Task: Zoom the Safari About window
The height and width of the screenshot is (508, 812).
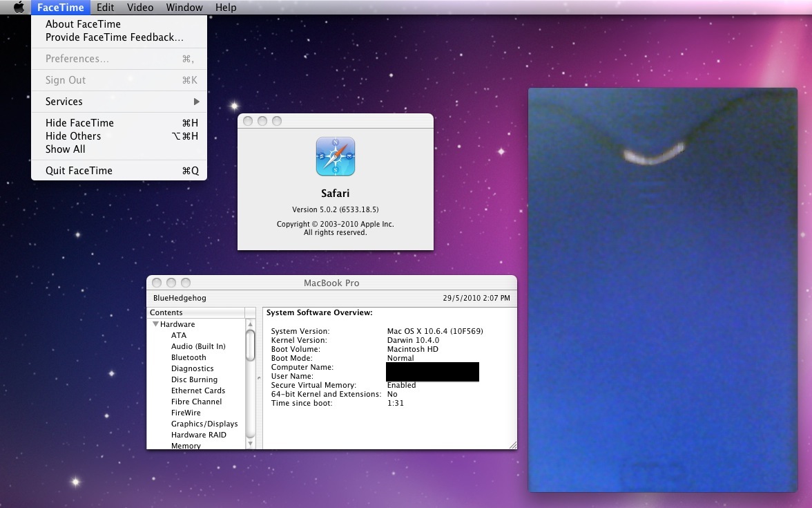Action: [x=277, y=121]
